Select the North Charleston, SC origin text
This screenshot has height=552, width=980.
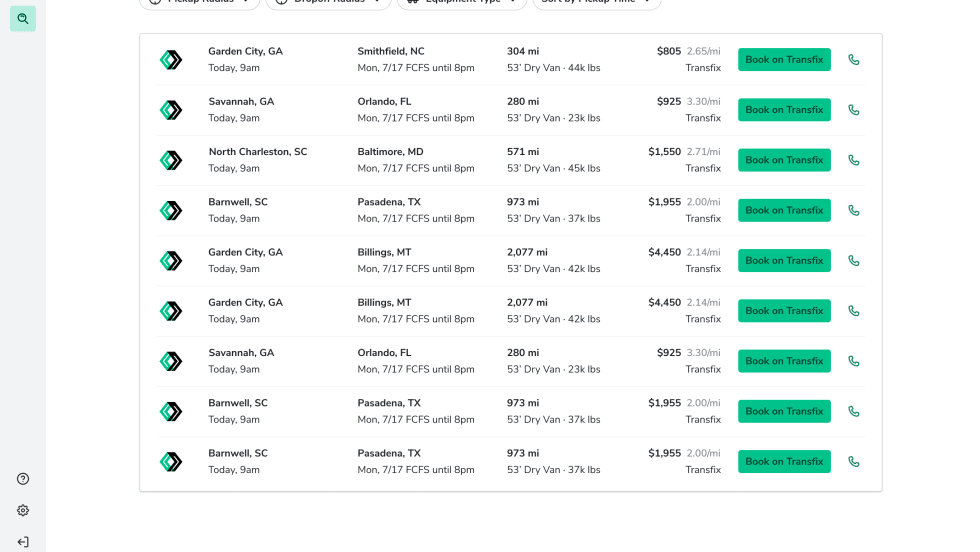point(258,152)
